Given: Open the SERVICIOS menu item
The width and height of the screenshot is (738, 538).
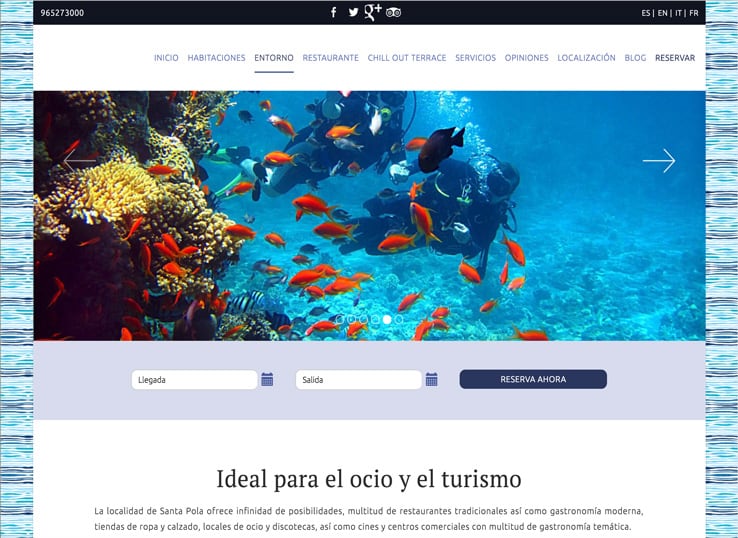Looking at the screenshot, I should [475, 58].
